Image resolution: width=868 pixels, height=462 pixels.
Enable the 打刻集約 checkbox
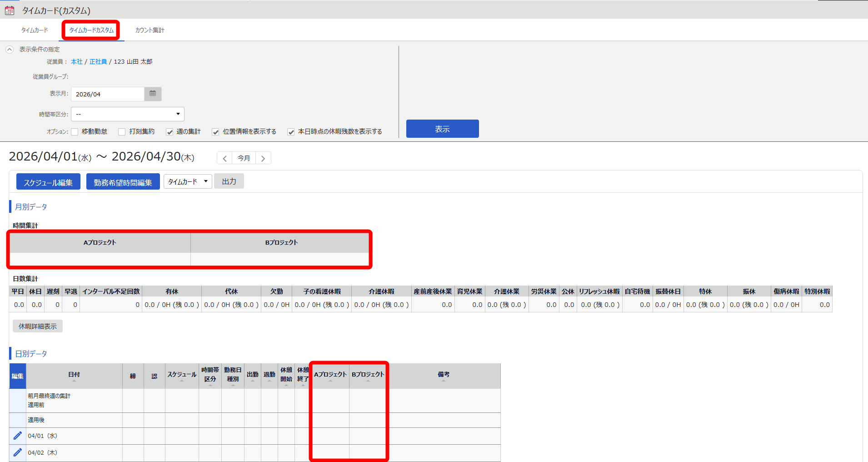pyautogui.click(x=122, y=132)
